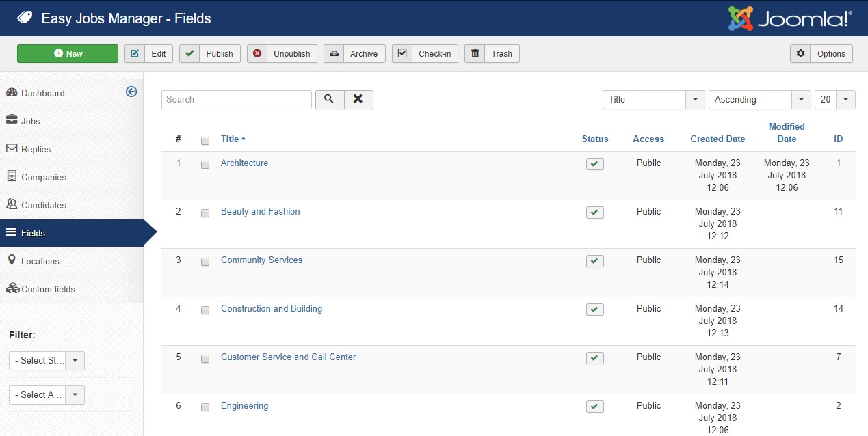The width and height of the screenshot is (868, 436).
Task: Sort by the Created Date column header
Action: click(x=718, y=139)
